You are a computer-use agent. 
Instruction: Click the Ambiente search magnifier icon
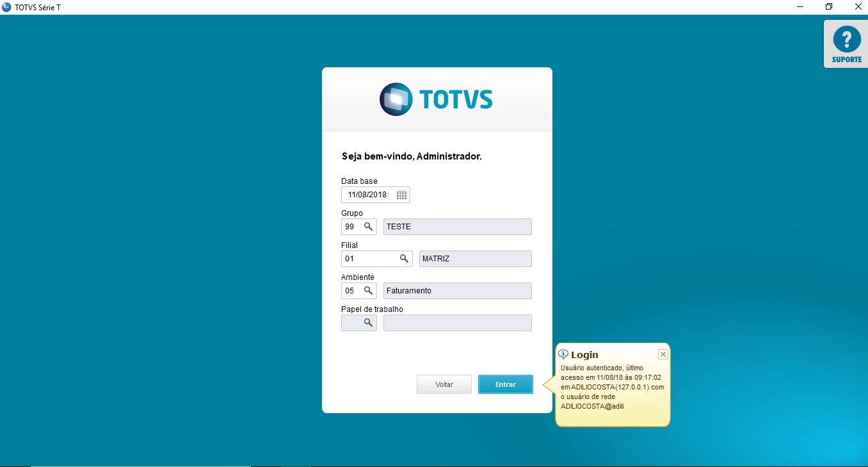point(368,291)
